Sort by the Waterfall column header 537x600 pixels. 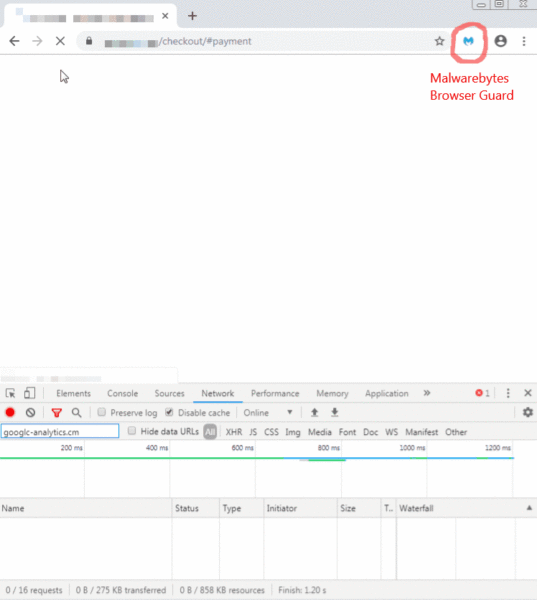tap(467, 508)
